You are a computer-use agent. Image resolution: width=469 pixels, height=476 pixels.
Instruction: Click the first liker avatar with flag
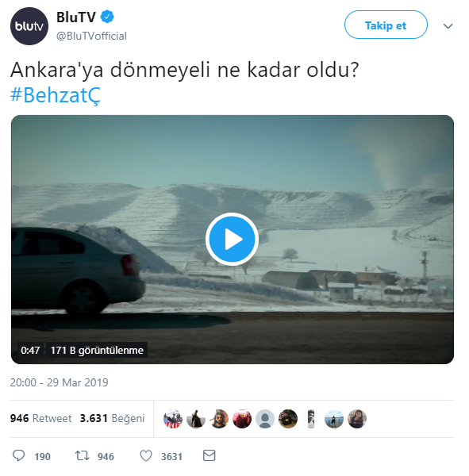(173, 419)
